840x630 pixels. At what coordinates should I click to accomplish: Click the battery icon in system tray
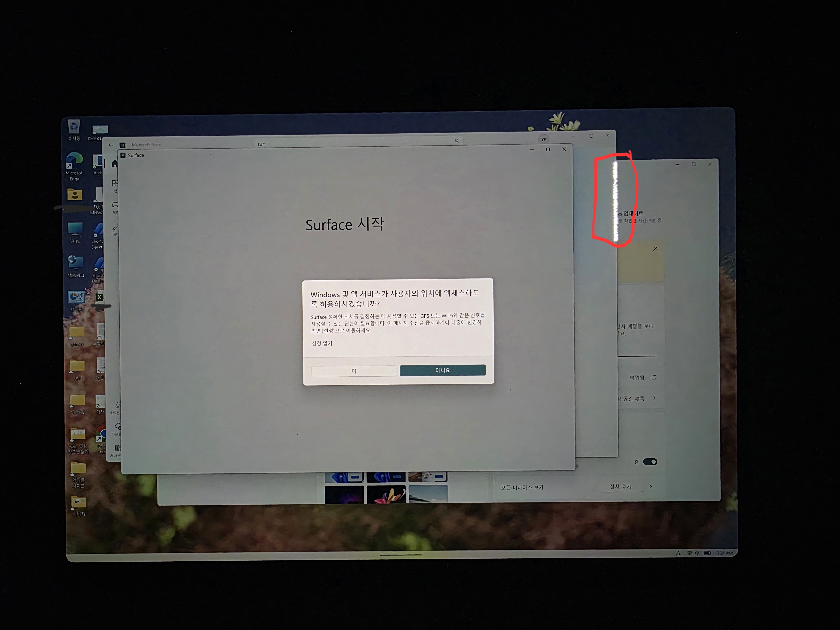click(707, 553)
